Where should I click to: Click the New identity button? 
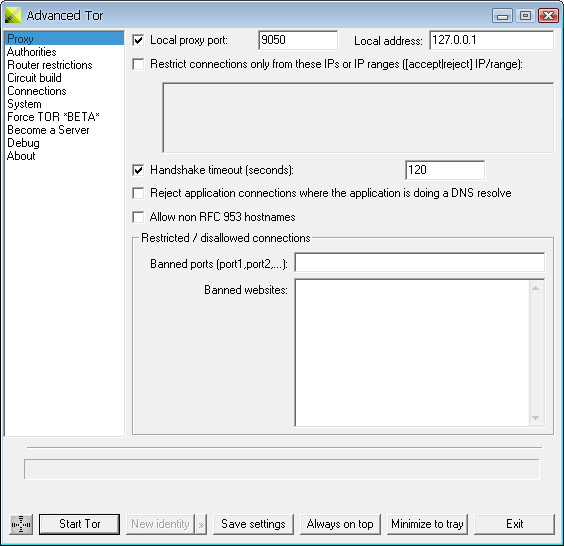tap(160, 524)
